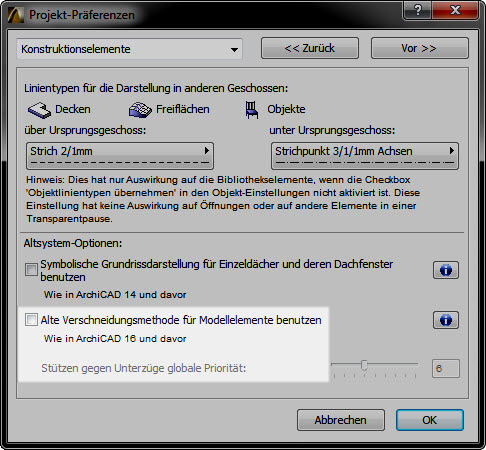Click the ArchiCAD logo in title bar
Viewport: 486px width, 450px height.
point(16,15)
